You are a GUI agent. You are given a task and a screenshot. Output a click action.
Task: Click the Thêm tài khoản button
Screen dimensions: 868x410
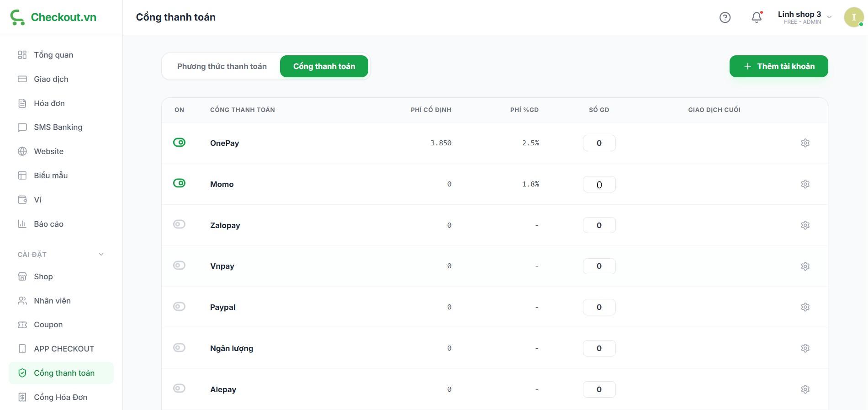click(778, 67)
